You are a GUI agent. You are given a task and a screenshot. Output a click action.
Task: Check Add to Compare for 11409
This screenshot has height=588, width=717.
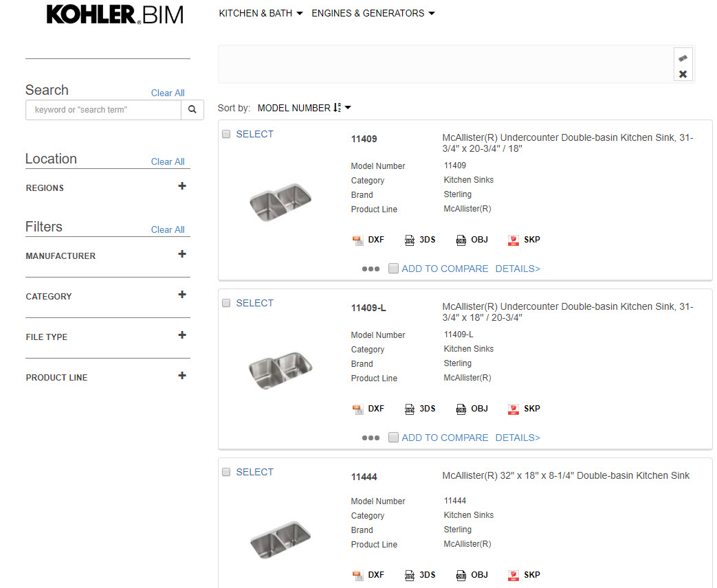tap(393, 268)
